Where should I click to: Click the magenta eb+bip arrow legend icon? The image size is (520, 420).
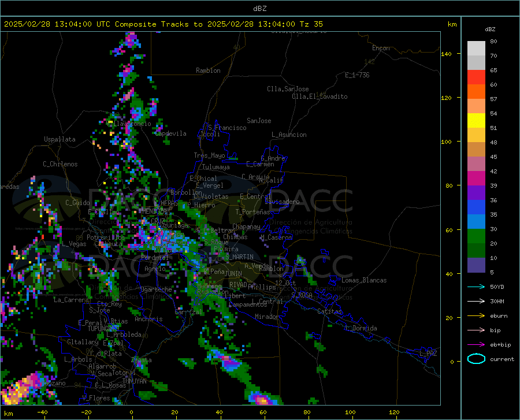pyautogui.click(x=476, y=345)
